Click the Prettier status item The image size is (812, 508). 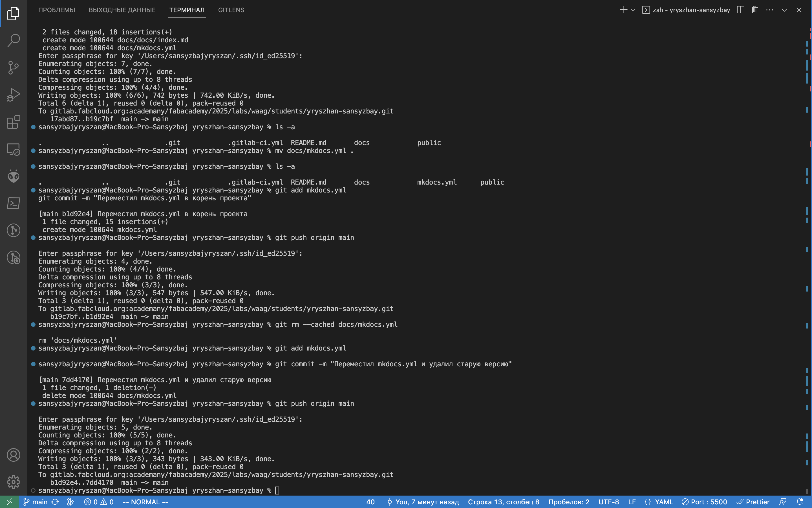click(753, 502)
